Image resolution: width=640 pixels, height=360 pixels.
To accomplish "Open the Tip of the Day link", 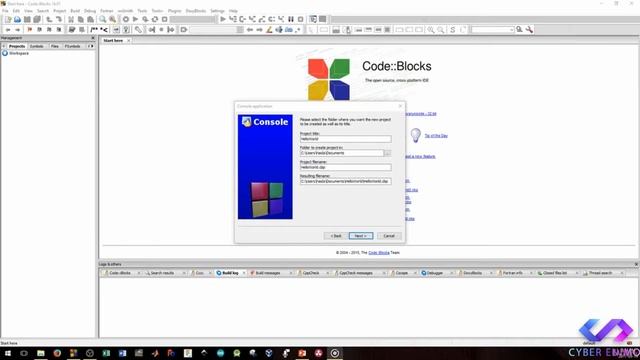I will (x=436, y=136).
